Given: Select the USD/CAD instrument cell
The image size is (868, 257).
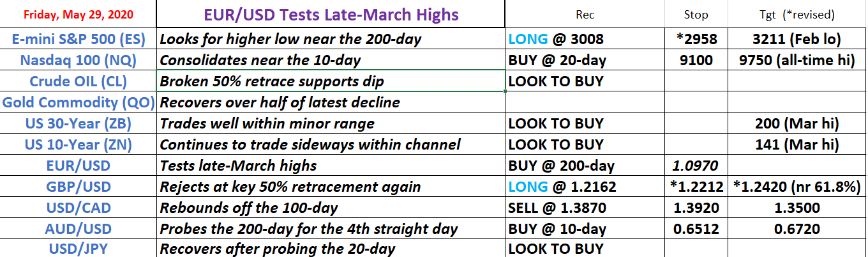Looking at the screenshot, I should 78,208.
